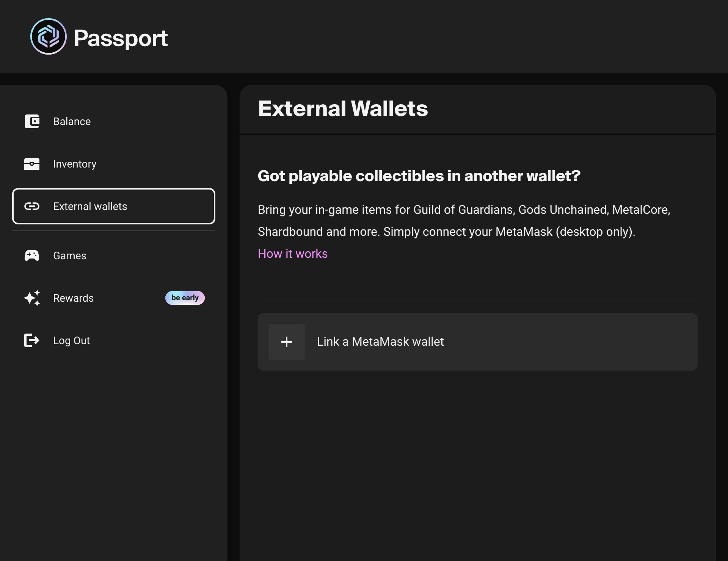
Task: Click the Games controller icon
Action: click(x=32, y=255)
